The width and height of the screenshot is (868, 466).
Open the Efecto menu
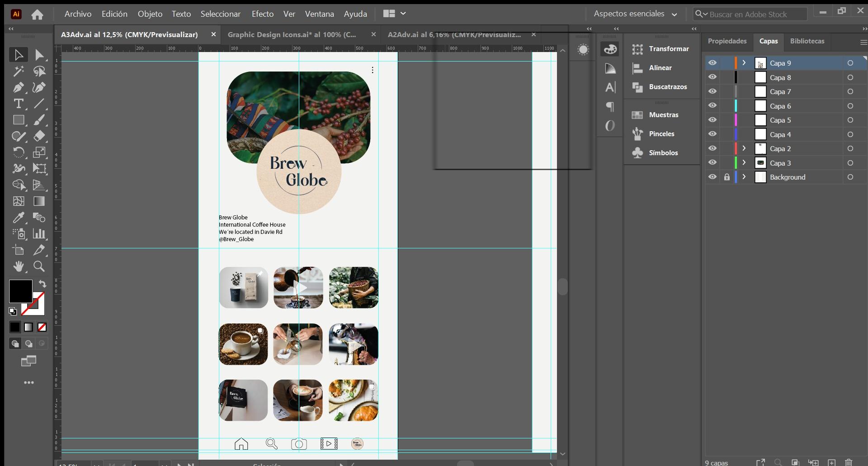click(263, 14)
